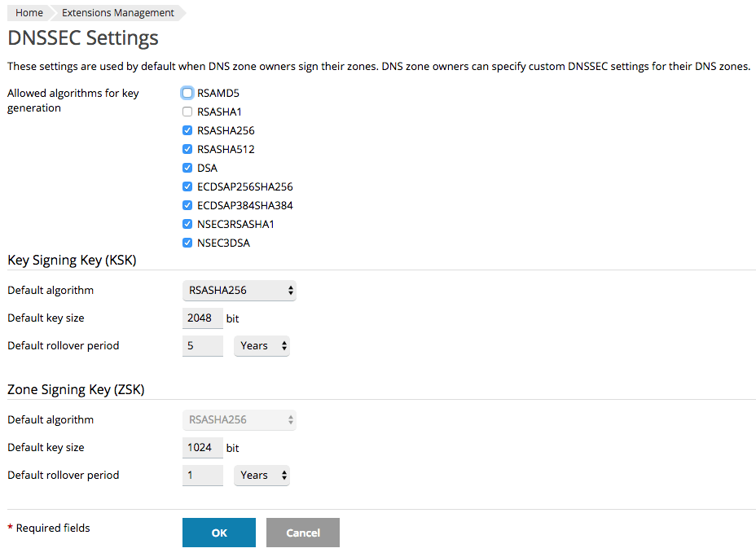The image size is (756, 557).
Task: Select the KSK rollover period input
Action: coord(202,345)
